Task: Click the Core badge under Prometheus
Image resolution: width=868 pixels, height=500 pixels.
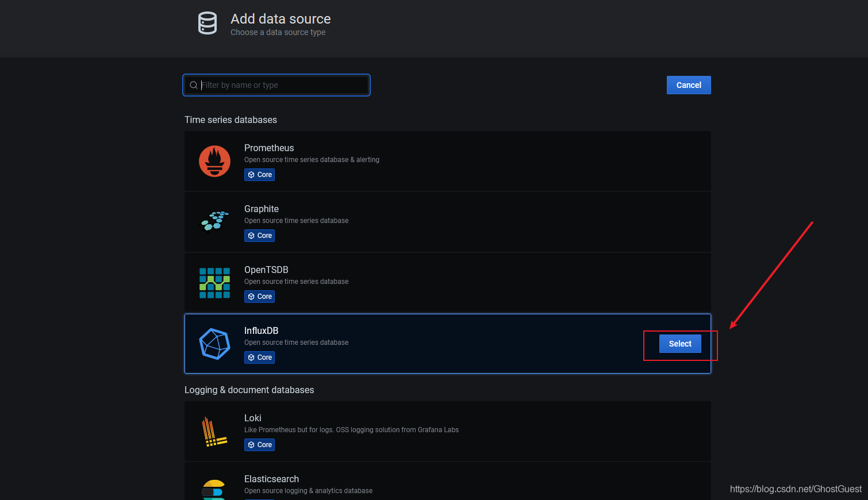Action: point(259,175)
